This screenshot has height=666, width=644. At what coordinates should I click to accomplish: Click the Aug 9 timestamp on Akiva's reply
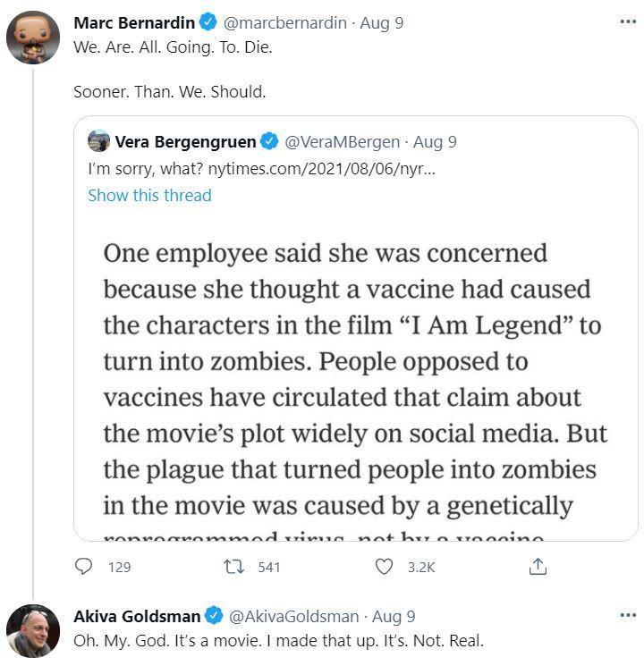pyautogui.click(x=394, y=616)
